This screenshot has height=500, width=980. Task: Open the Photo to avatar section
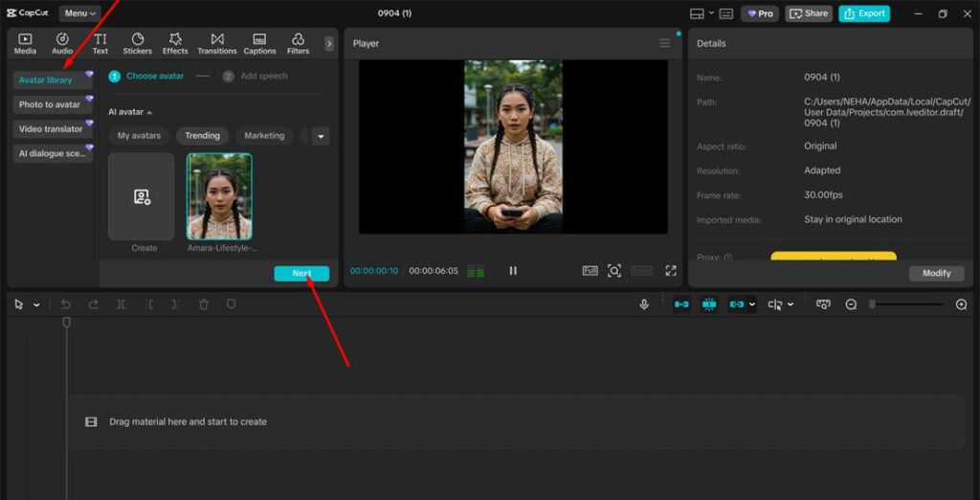coord(50,104)
